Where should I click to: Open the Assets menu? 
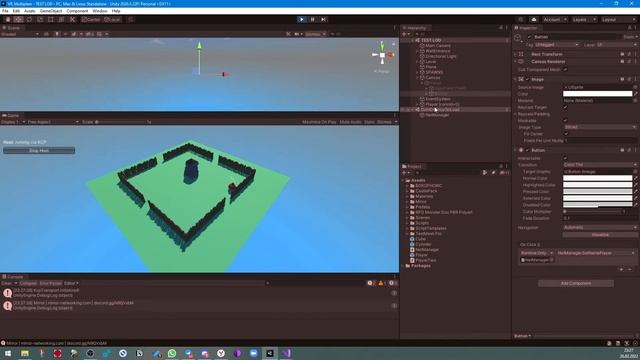(30, 11)
